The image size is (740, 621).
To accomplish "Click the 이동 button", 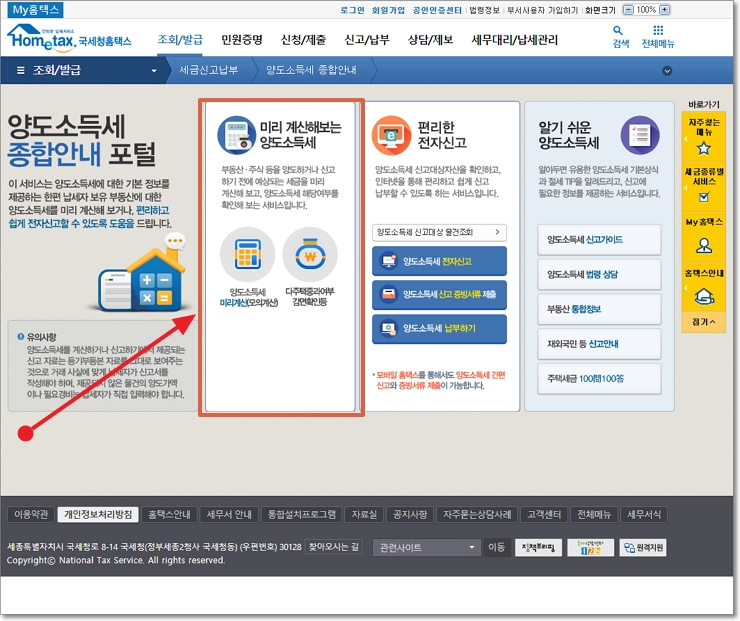I will (x=496, y=547).
